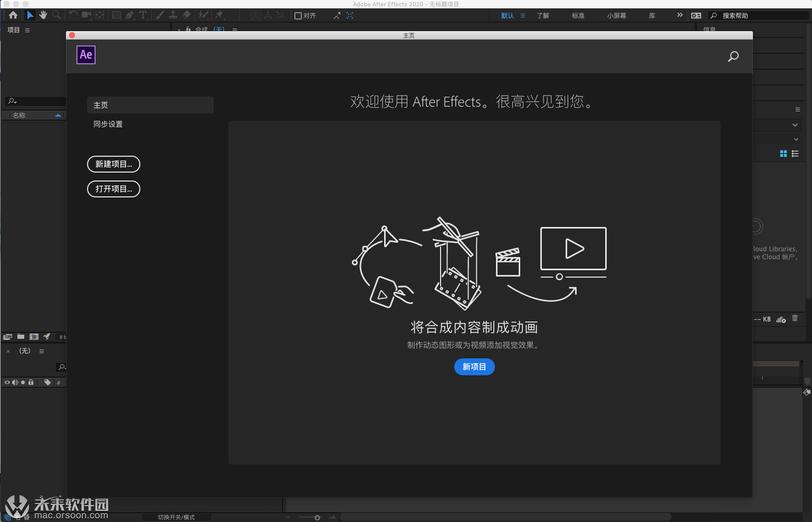Viewport: 812px width, 522px height.
Task: Toggle the composition panel lock icon
Action: click(x=188, y=30)
